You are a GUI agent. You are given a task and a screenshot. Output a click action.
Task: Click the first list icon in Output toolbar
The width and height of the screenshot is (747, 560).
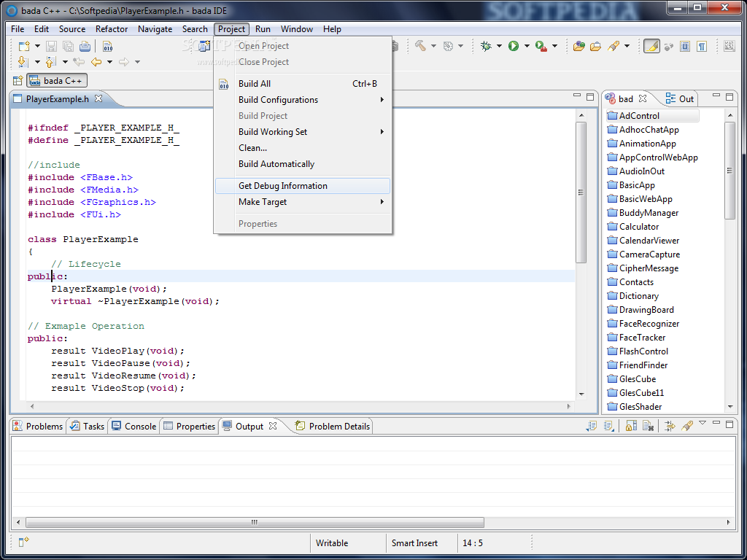(x=591, y=426)
